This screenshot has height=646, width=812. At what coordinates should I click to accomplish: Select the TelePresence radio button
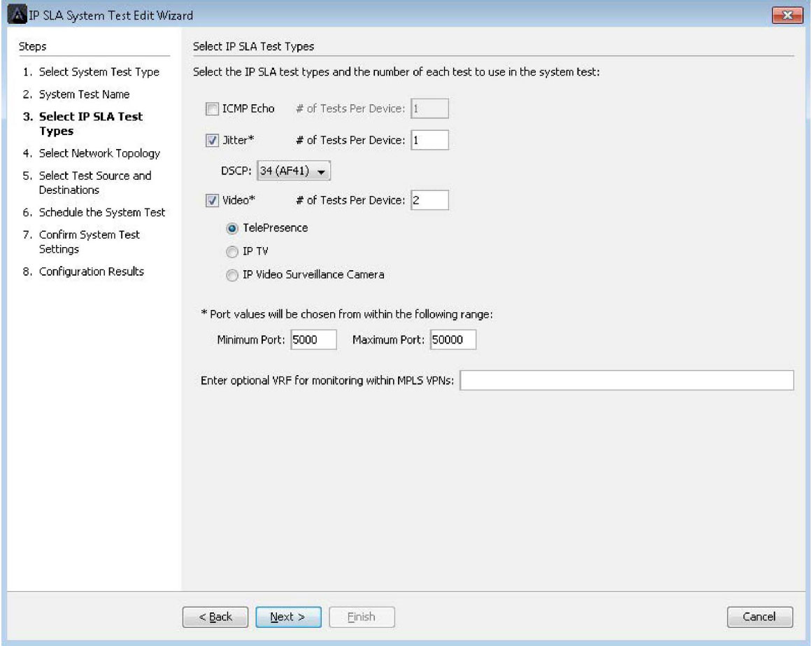click(231, 228)
